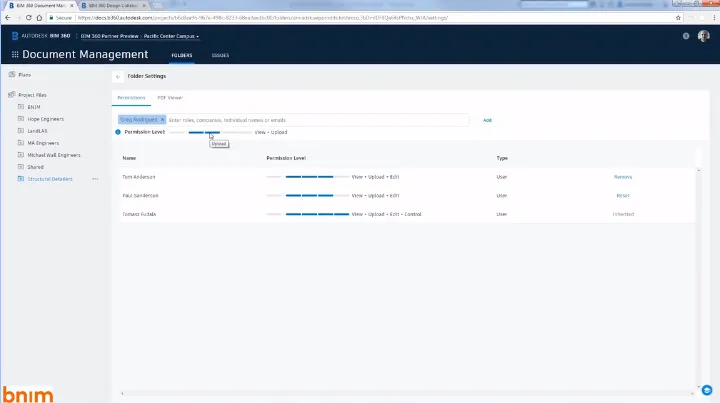Click the Add button

(487, 120)
